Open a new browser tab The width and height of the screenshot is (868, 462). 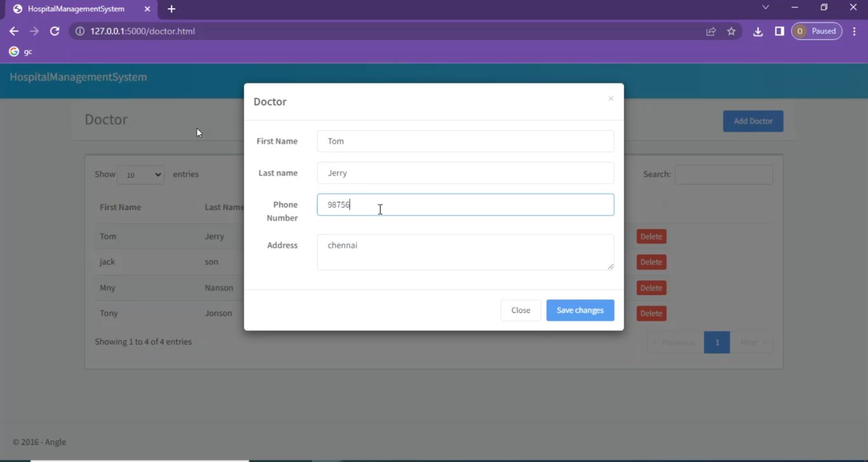[x=171, y=9]
